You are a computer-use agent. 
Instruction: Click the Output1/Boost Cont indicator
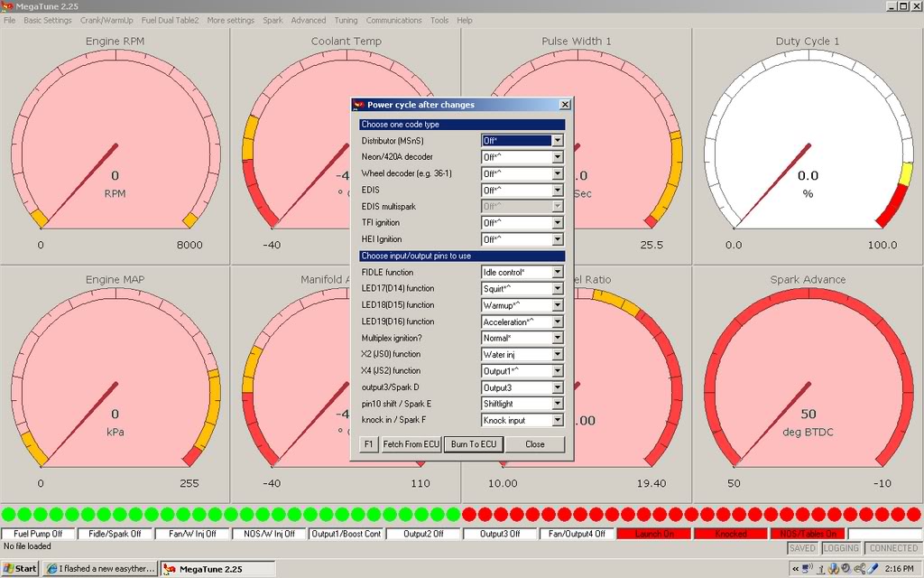[346, 534]
